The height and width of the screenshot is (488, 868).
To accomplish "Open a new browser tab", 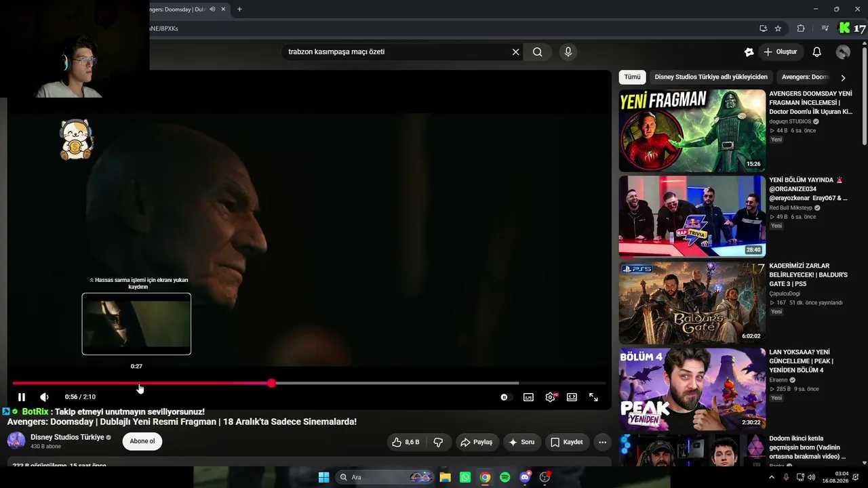I will click(x=239, y=9).
